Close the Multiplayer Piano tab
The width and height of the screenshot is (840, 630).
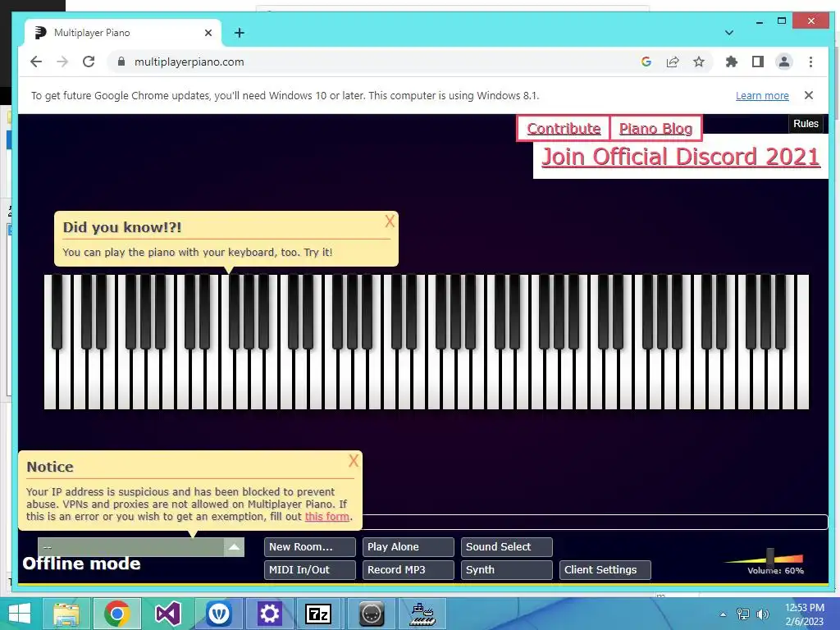pos(208,33)
